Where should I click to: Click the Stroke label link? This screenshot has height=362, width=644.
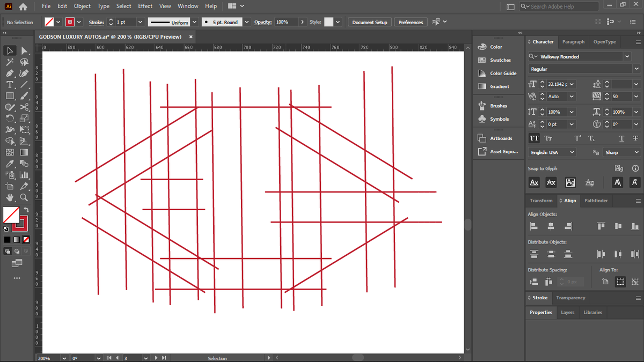pyautogui.click(x=96, y=22)
